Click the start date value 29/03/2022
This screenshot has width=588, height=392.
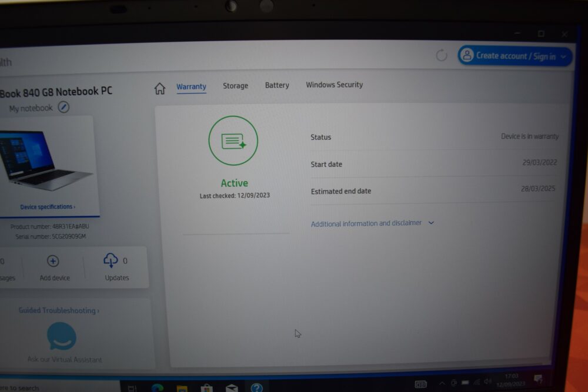point(540,162)
